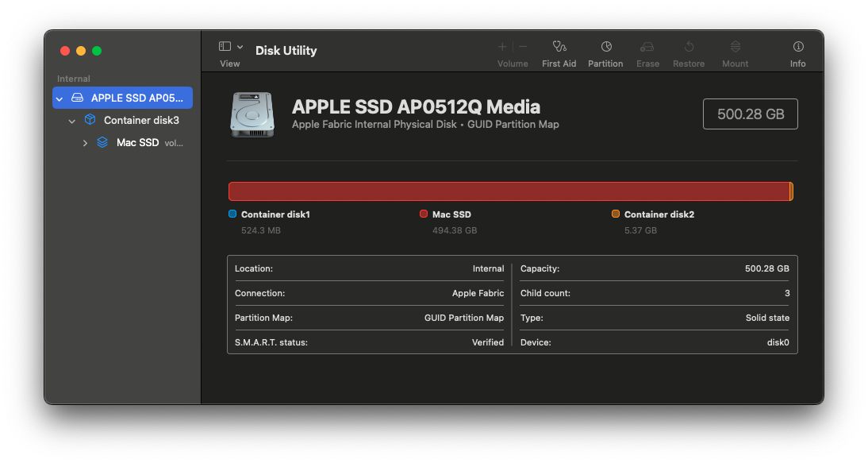Click the S.M.A.R.T. status label

click(271, 342)
